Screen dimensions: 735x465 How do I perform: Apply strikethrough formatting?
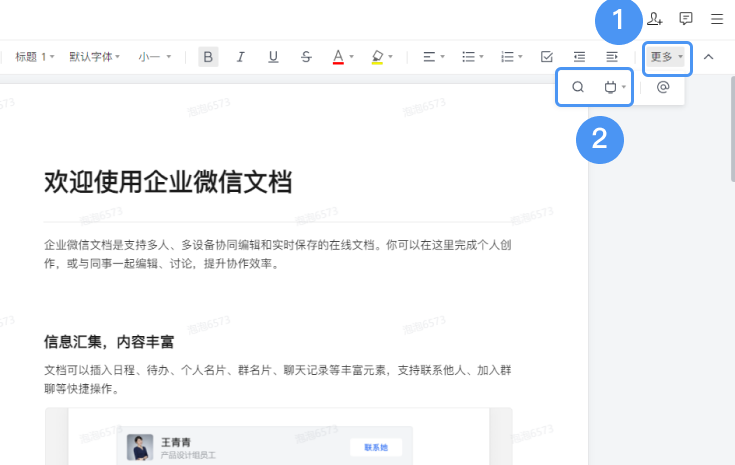[306, 57]
